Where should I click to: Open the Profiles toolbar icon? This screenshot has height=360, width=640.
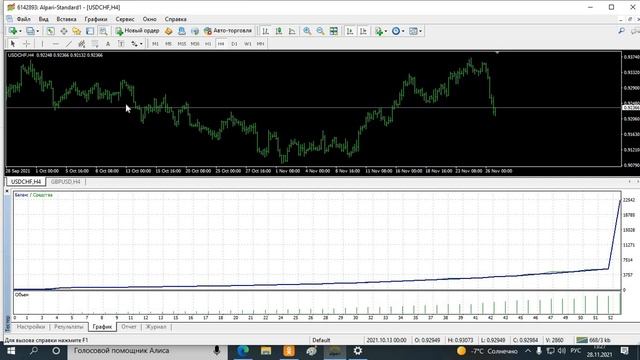tap(30, 31)
